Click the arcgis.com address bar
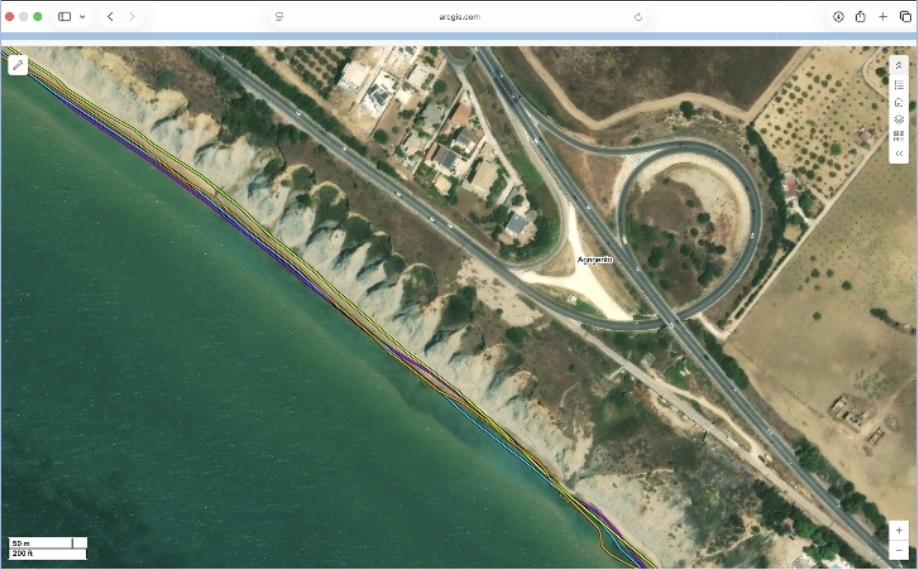 [459, 17]
